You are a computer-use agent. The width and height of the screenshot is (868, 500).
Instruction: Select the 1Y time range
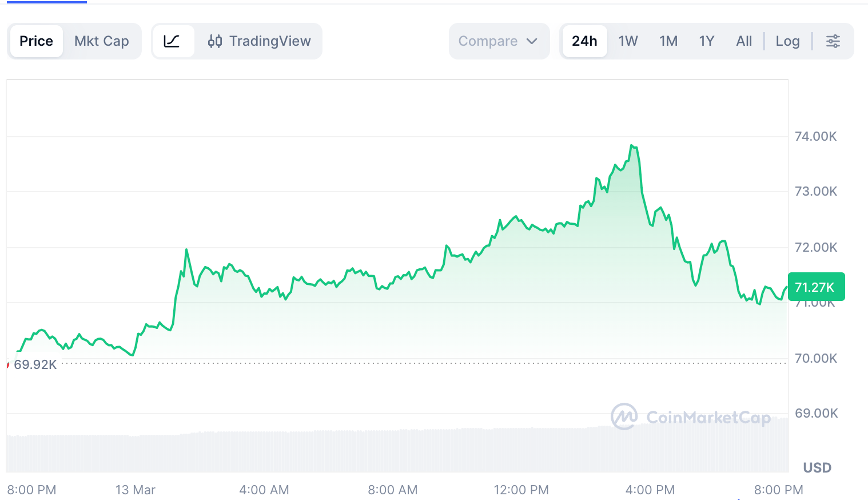tap(706, 41)
